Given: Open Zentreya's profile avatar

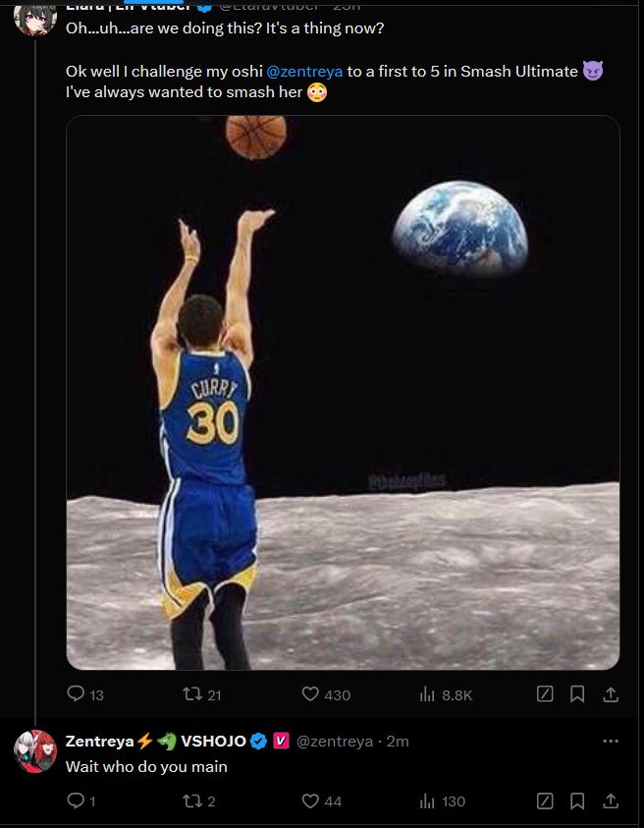Looking at the screenshot, I should click(34, 750).
